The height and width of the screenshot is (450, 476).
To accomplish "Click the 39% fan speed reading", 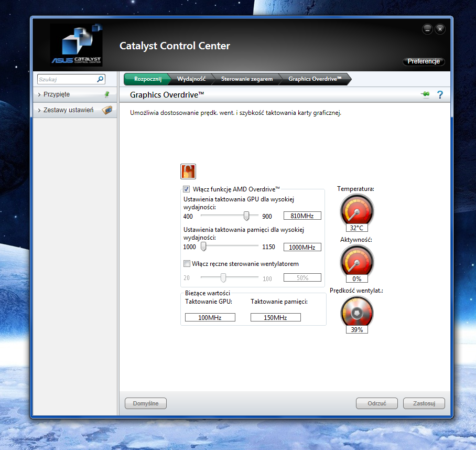I will point(356,330).
